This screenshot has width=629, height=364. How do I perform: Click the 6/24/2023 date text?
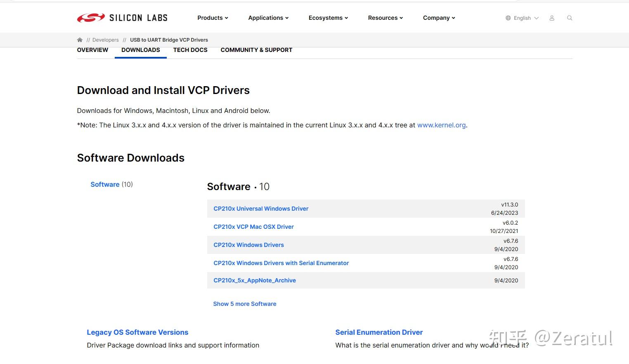click(504, 213)
